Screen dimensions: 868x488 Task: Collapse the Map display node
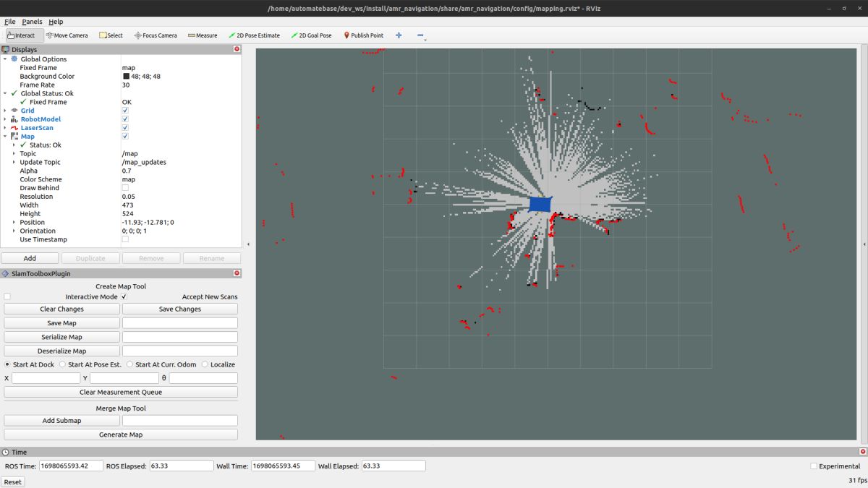click(5, 137)
